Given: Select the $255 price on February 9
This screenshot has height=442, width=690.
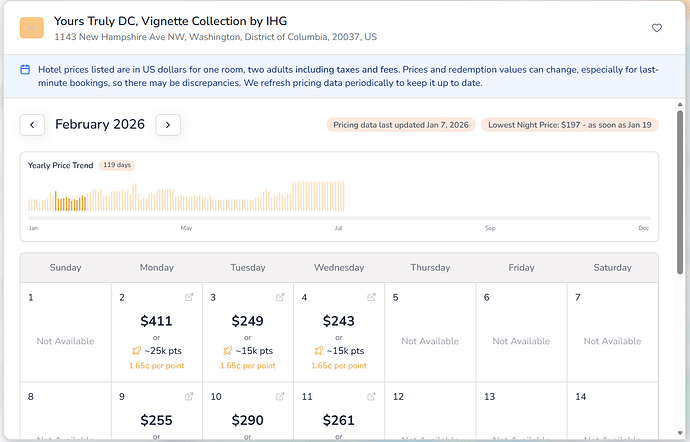Looking at the screenshot, I should click(x=157, y=421).
